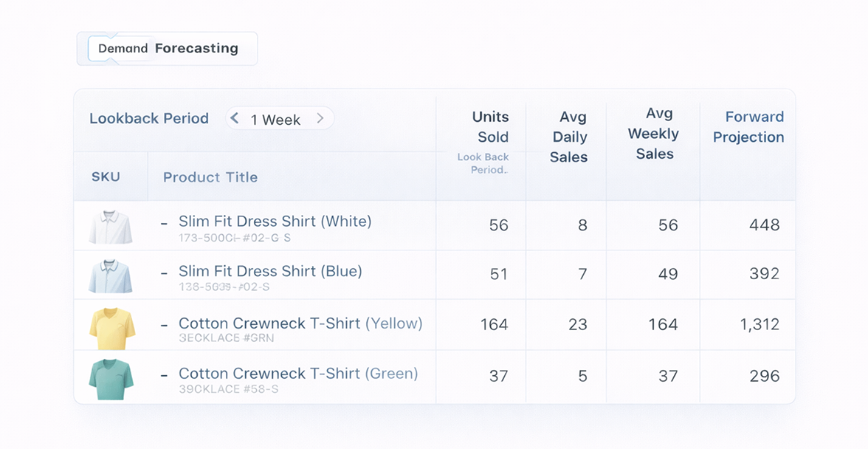Expand the Slim Fit Dress Shirt (White) row
Viewport: 868px width, 449px height.
[164, 222]
